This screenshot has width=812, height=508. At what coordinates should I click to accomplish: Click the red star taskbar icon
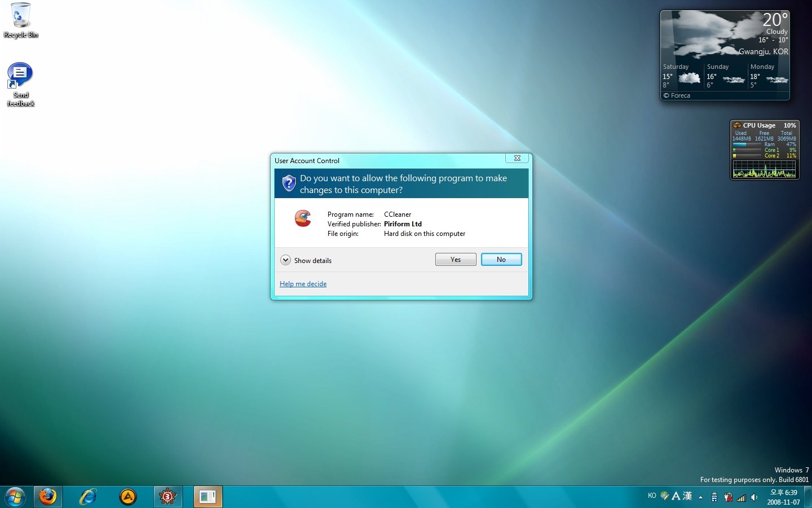(x=168, y=497)
